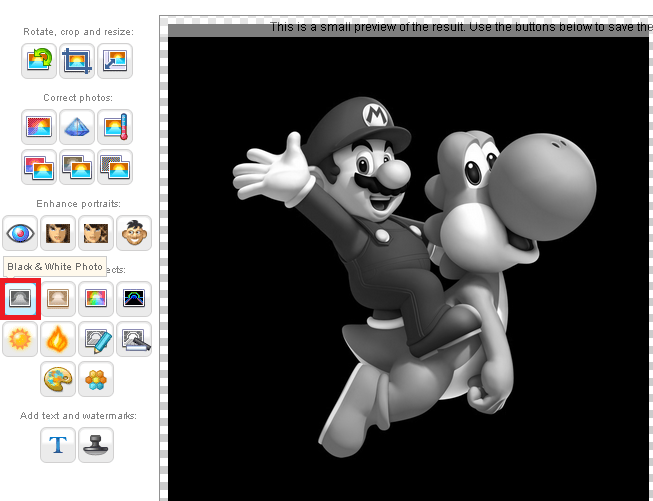Click the 'Correct photos:' heading
This screenshot has height=501, width=653.
[x=78, y=98]
